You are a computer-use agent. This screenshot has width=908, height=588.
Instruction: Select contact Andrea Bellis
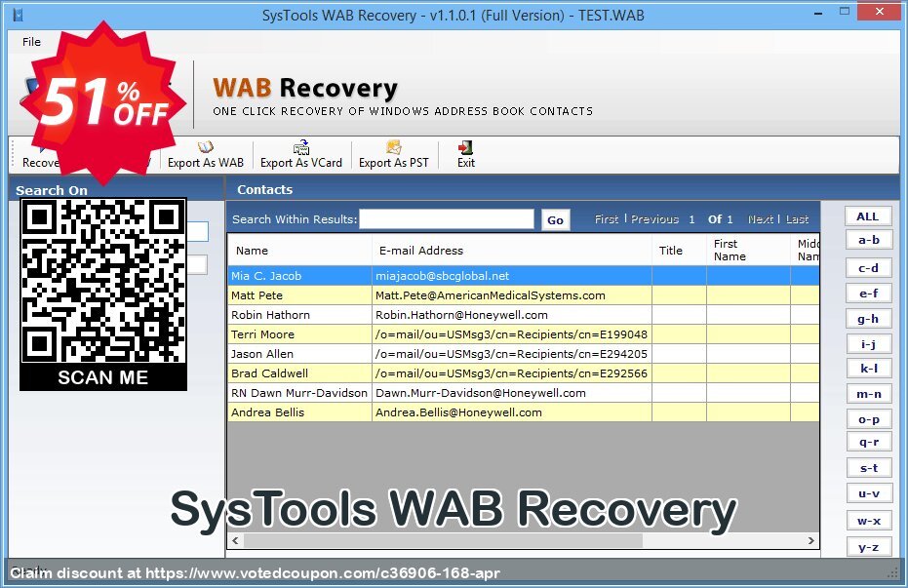[300, 412]
